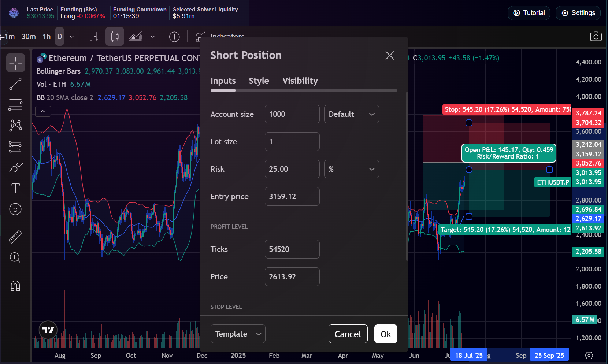Click the Entry price input field
The height and width of the screenshot is (364, 608).
point(292,197)
